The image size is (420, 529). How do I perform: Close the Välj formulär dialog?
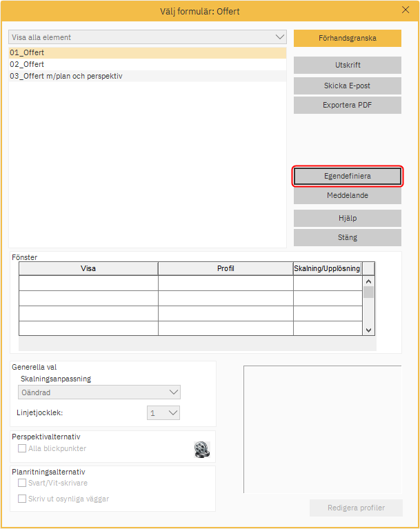tap(406, 10)
